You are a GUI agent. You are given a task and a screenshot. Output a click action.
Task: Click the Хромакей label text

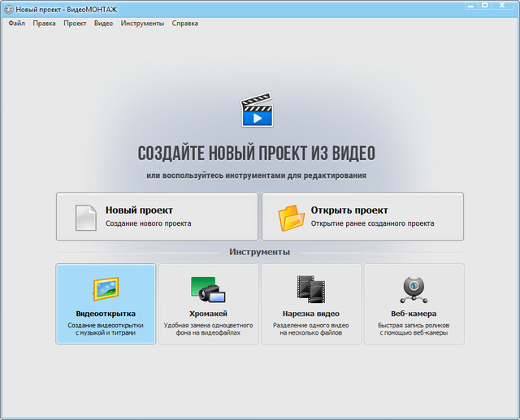point(208,314)
